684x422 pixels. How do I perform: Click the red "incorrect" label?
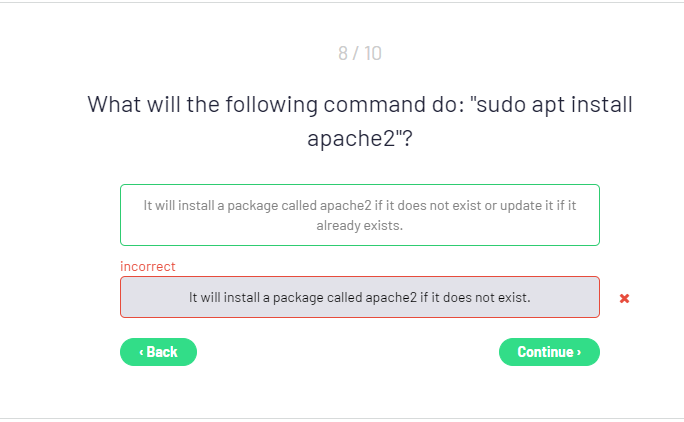click(x=147, y=266)
